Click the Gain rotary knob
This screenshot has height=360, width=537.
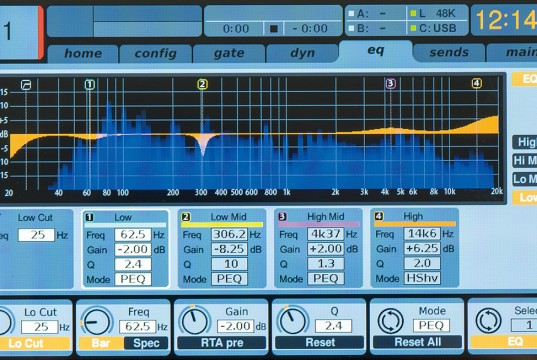click(195, 321)
